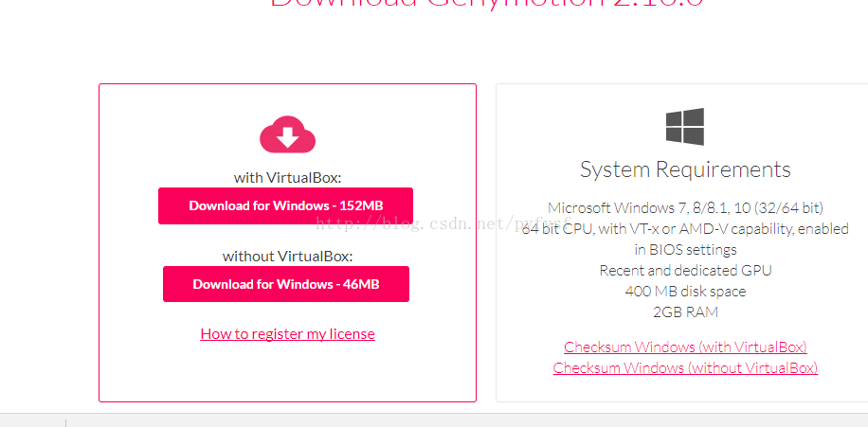Open Checksum Windows (without VirtualBox) link

click(x=685, y=367)
